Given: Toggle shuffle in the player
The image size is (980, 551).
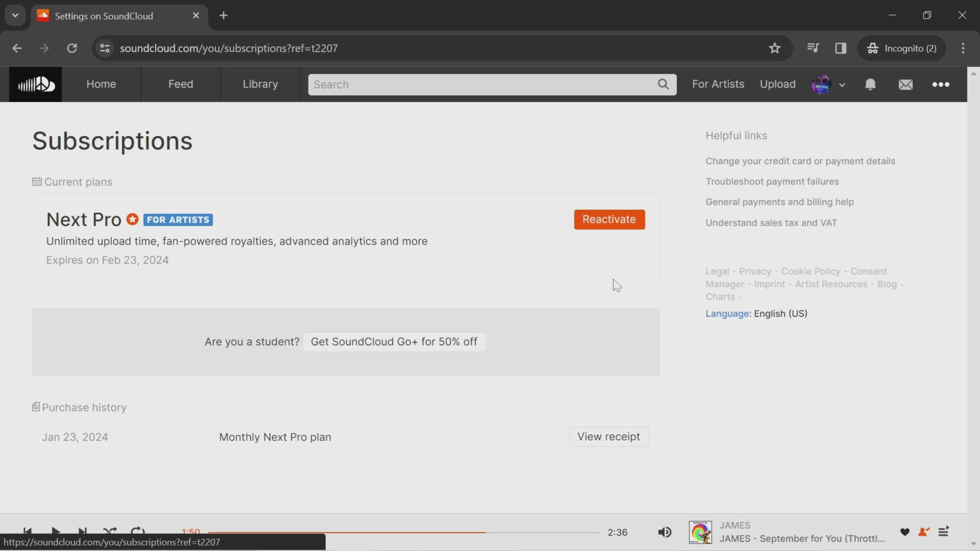Looking at the screenshot, I should tap(110, 531).
